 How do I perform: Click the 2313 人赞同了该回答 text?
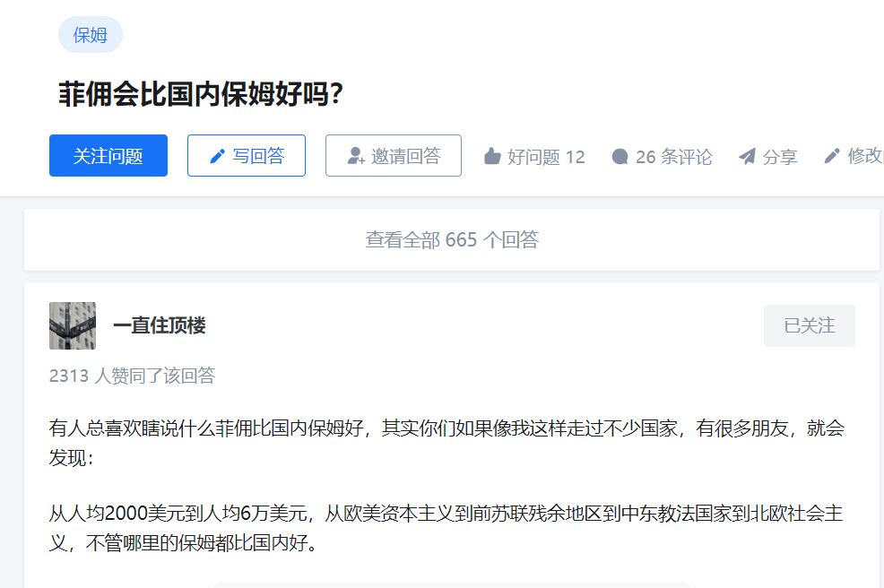pyautogui.click(x=132, y=376)
